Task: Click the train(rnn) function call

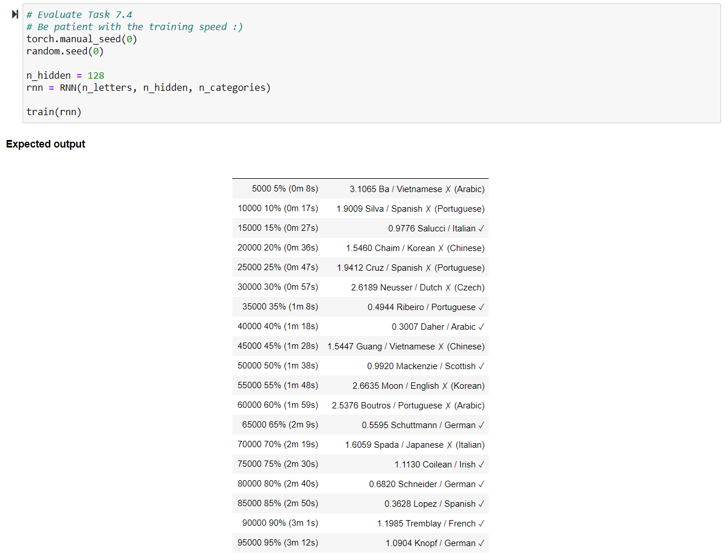Action: point(53,112)
